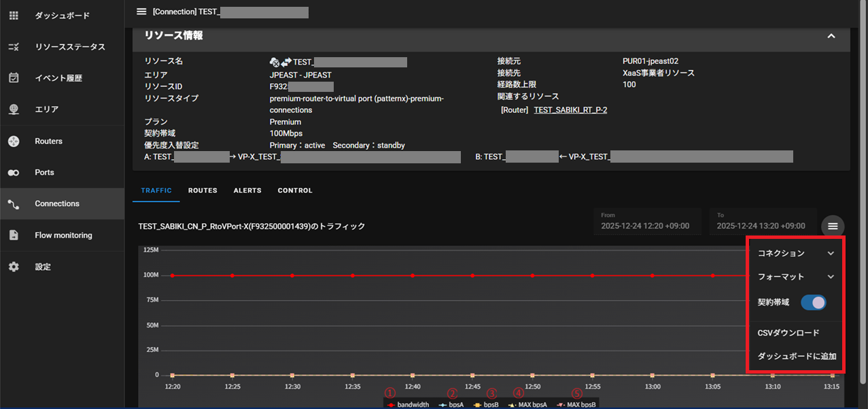Screen dimensions: 868x409
Task: Open the chart options menu button
Action: (x=833, y=226)
